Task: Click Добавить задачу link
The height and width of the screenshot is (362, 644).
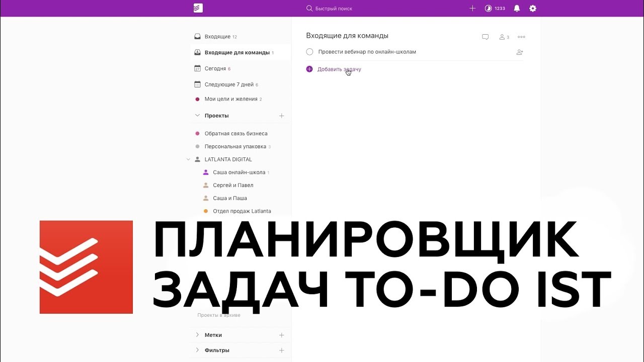Action: coord(339,69)
